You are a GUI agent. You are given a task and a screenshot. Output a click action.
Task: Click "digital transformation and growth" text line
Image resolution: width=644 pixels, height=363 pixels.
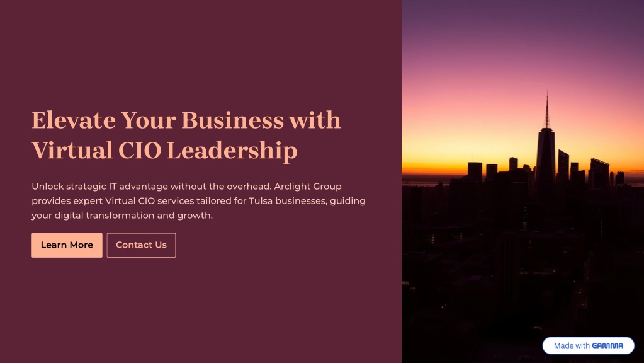pos(133,216)
